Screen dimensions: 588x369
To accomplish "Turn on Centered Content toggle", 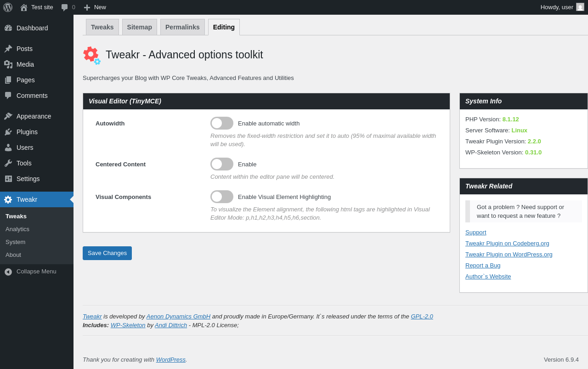I will coord(222,164).
